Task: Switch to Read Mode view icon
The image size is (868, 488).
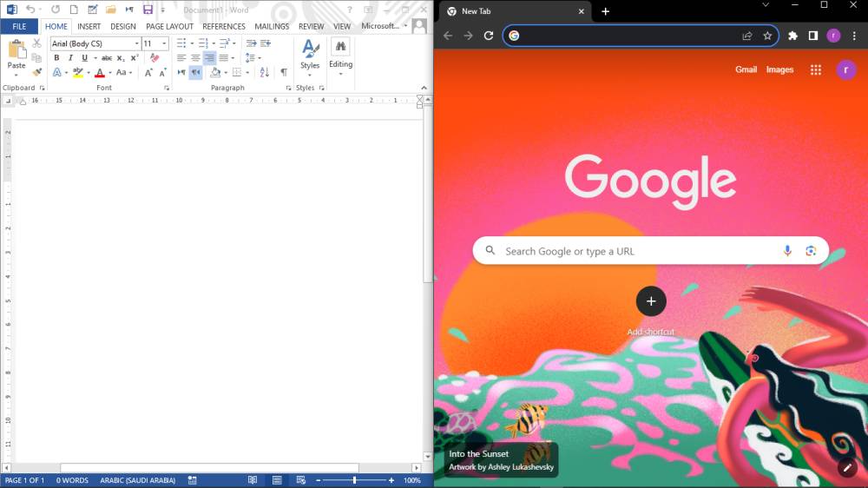Action: (253, 480)
